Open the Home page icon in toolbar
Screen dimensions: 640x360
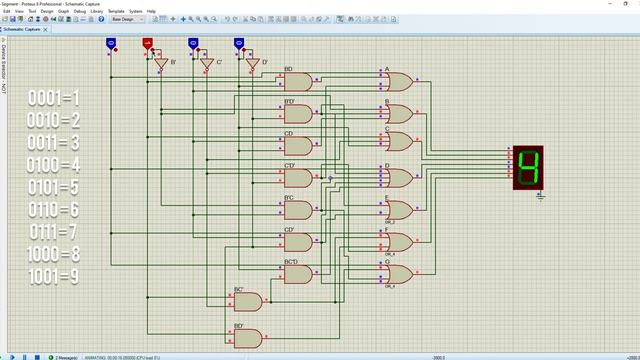tap(30, 19)
